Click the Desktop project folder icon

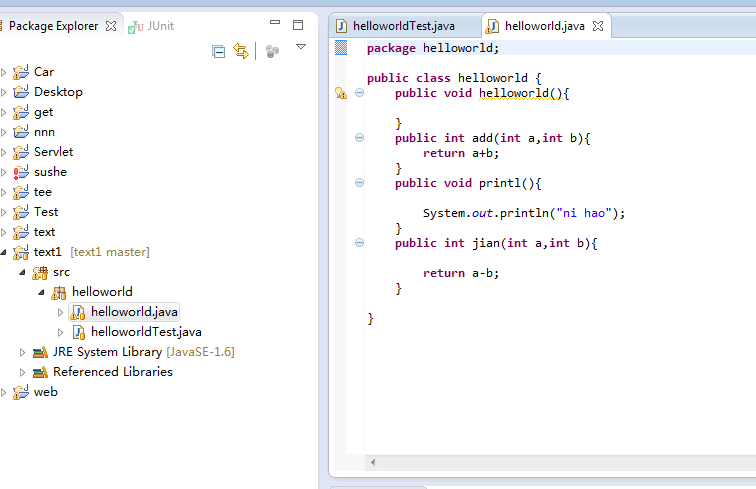[21, 92]
